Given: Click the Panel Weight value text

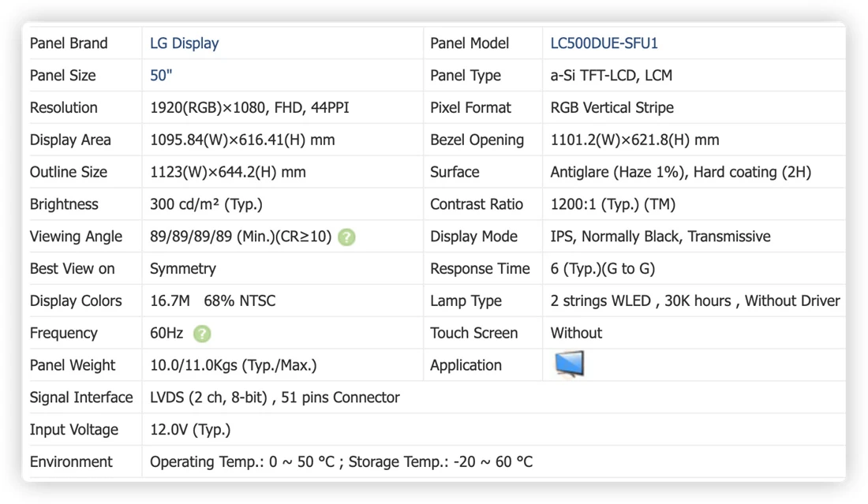Looking at the screenshot, I should pos(234,365).
